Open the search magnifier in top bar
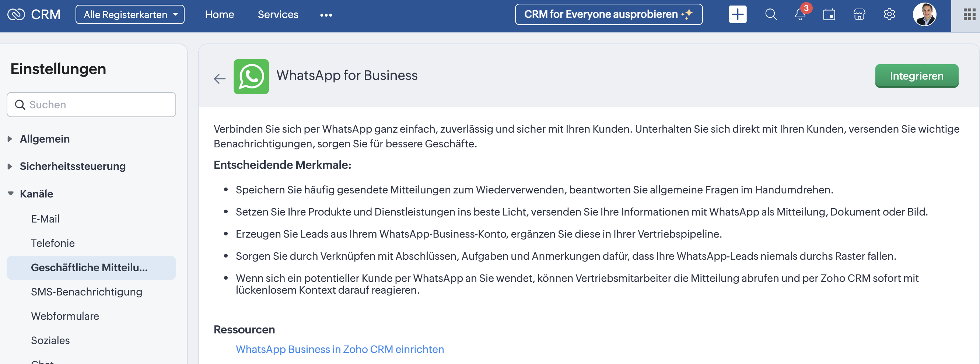Viewport: 980px width, 364px height. tap(771, 15)
